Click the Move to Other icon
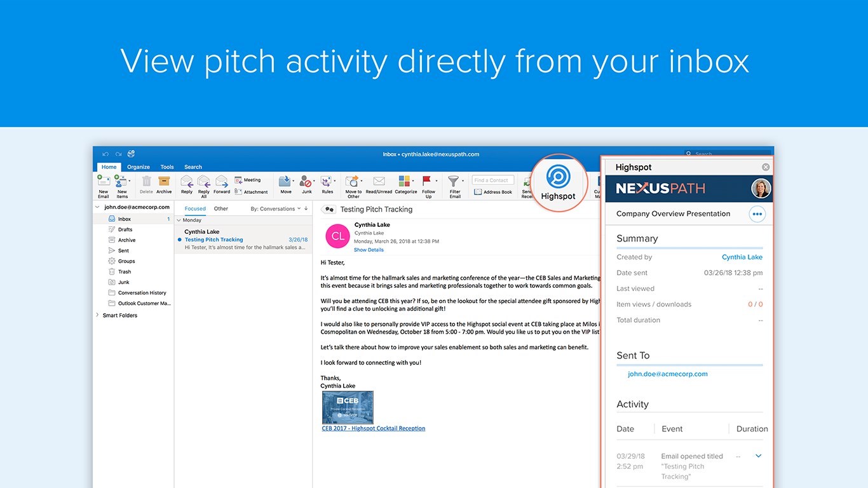Screen dimensions: 868x488 pos(352,181)
